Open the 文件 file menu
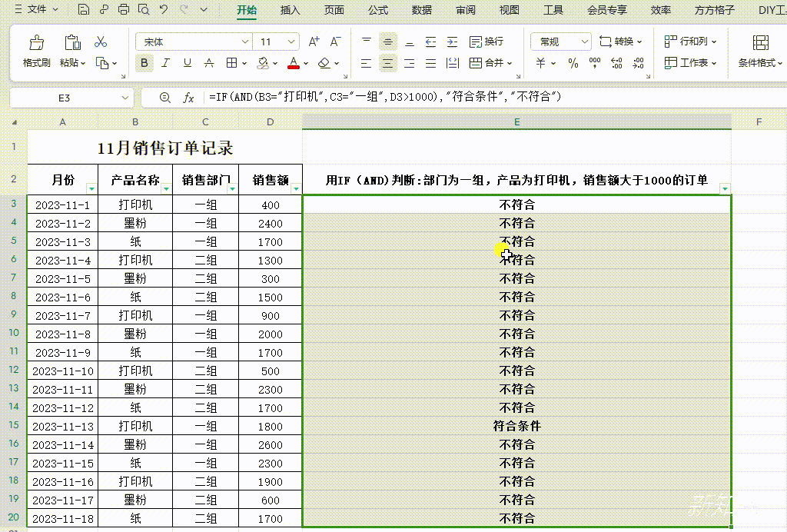Screen dimensions: 787x532 [37, 9]
